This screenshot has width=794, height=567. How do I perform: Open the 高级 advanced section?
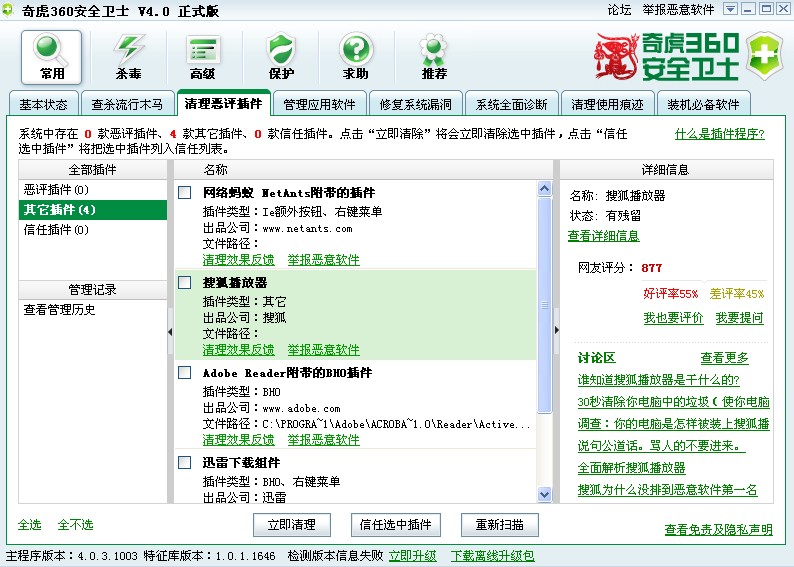(203, 57)
